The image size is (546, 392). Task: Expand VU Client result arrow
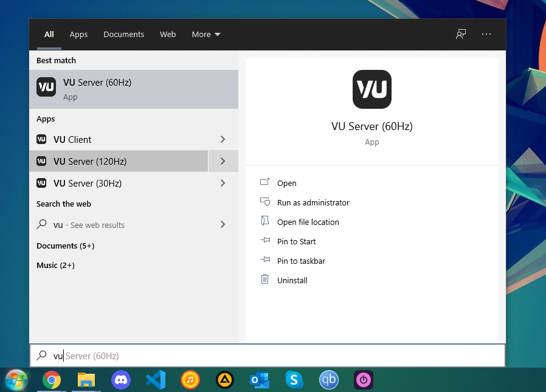(x=223, y=139)
